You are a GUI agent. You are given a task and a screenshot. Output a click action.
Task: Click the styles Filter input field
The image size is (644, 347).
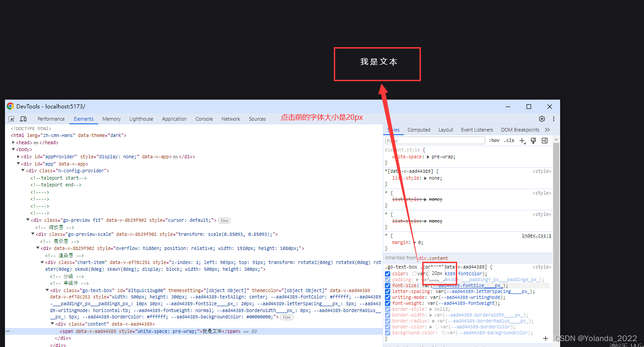(434, 140)
